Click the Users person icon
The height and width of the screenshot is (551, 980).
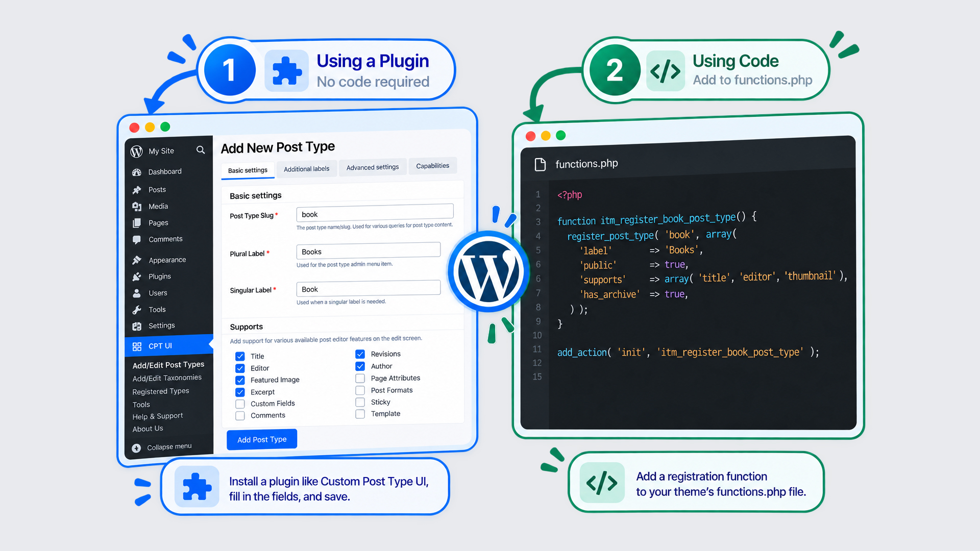click(x=137, y=293)
